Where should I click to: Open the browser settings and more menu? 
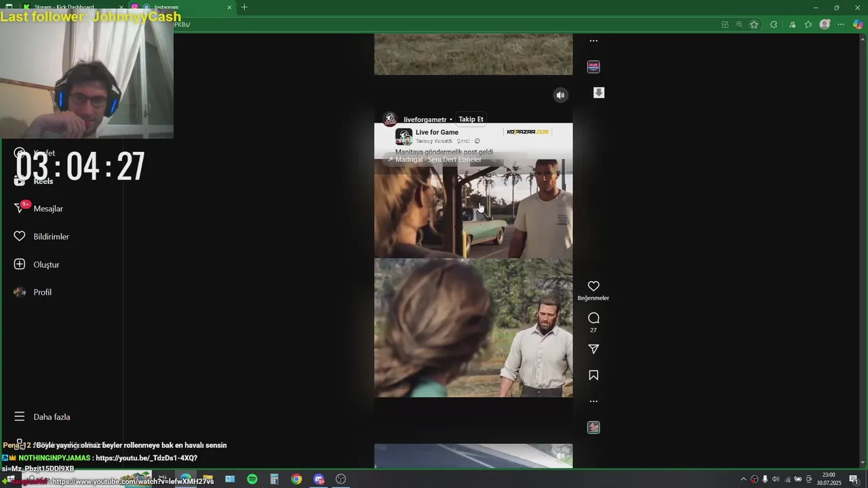(x=841, y=24)
